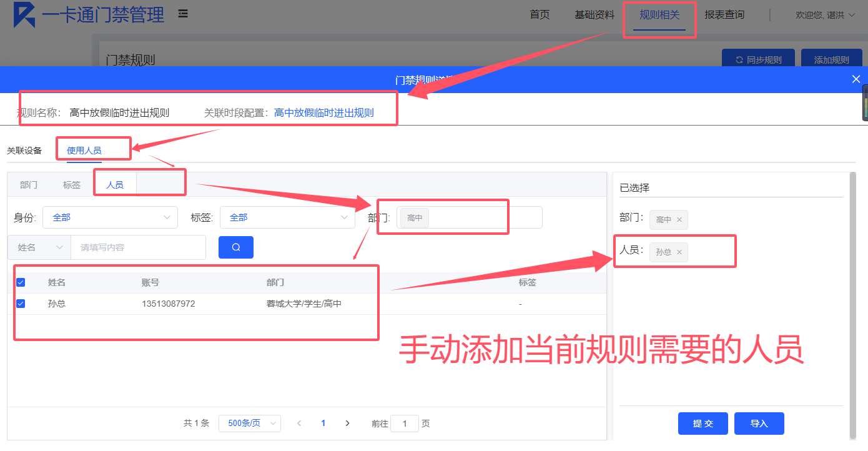This screenshot has height=451, width=868.
Task: Click the 提交 button
Action: (703, 424)
